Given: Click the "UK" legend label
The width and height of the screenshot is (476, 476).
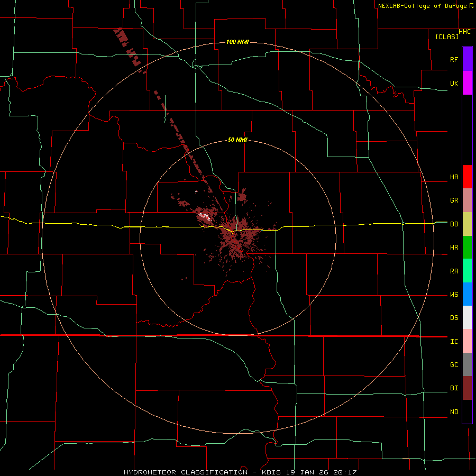Looking at the screenshot, I should [x=454, y=83].
